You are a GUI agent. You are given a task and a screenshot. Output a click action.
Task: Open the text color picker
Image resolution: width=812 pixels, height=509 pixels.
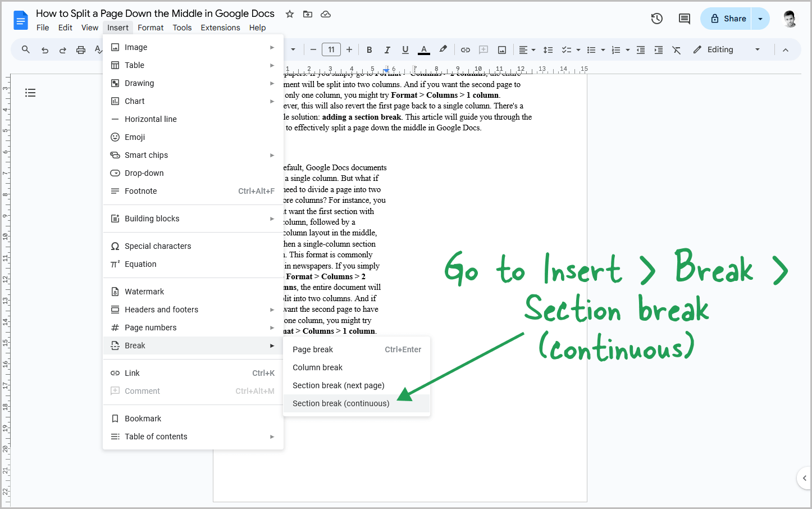tap(424, 50)
